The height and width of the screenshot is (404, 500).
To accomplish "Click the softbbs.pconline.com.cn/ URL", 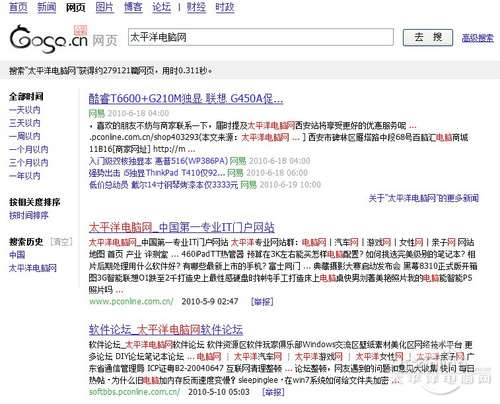I will point(134,392).
